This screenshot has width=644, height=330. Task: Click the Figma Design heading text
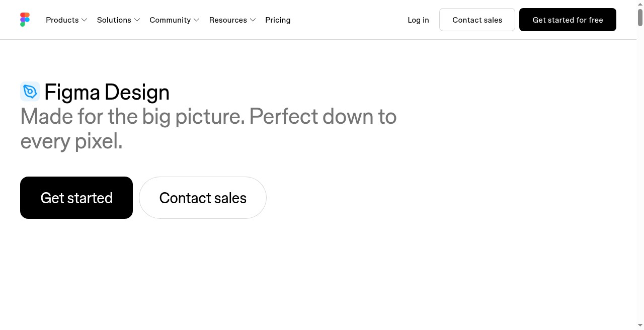pos(107,92)
